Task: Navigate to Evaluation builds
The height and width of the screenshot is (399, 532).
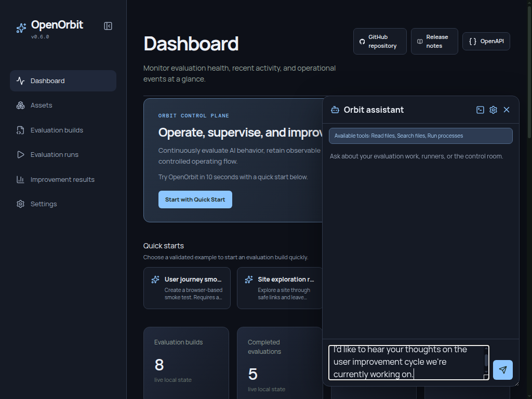Action: [63, 130]
